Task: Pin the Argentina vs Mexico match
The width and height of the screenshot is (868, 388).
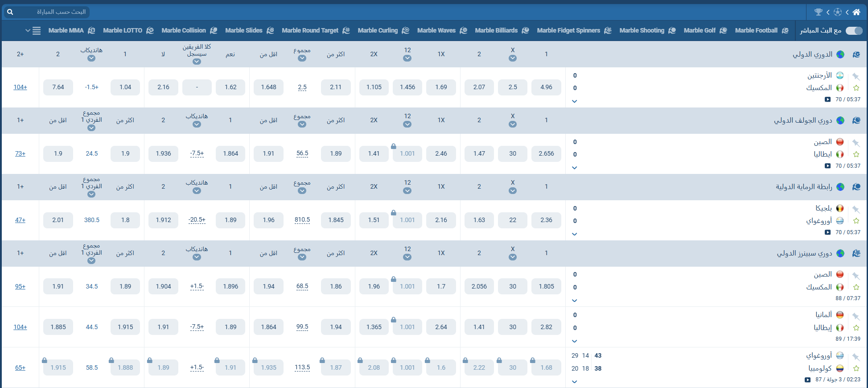Action: [856, 76]
